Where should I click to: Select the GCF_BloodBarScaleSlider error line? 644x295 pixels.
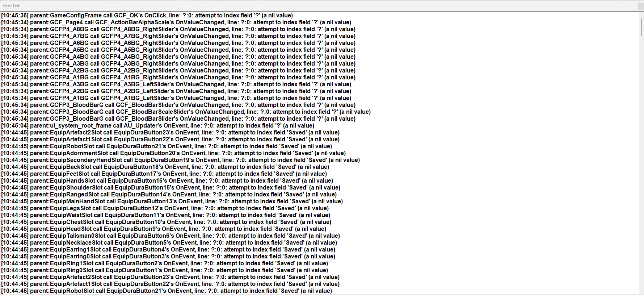click(186, 112)
